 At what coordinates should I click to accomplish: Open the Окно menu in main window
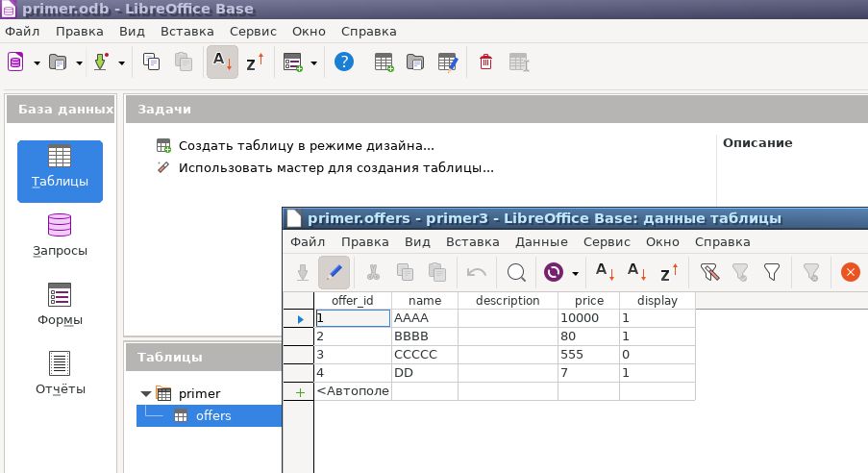click(309, 32)
